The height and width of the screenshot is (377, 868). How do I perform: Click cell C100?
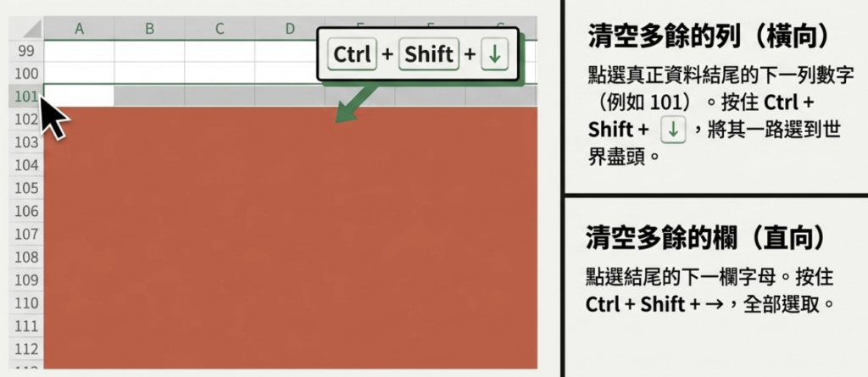(x=220, y=73)
